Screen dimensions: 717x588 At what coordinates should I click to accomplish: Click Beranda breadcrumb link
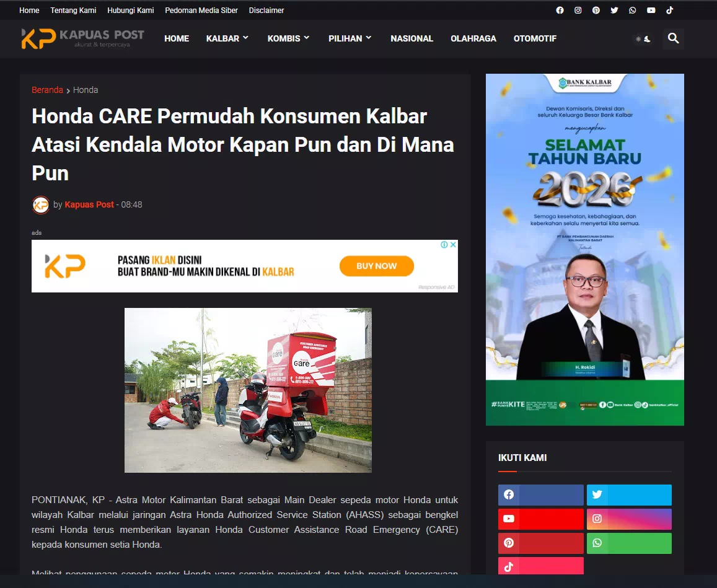(47, 90)
